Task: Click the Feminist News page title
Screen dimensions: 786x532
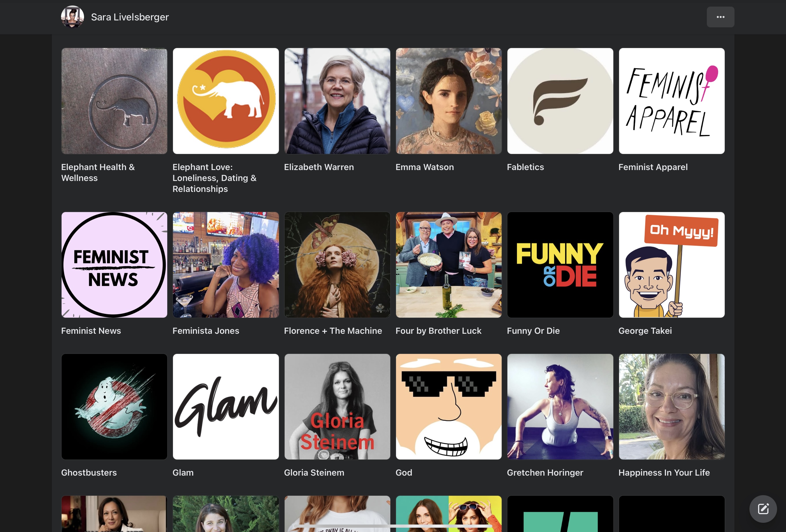Action: click(91, 331)
